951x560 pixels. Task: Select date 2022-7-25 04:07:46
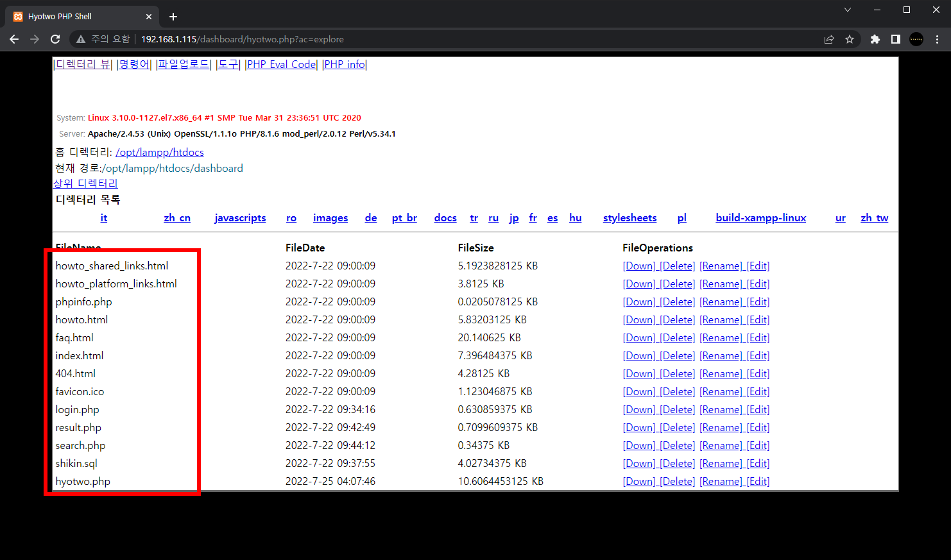330,481
